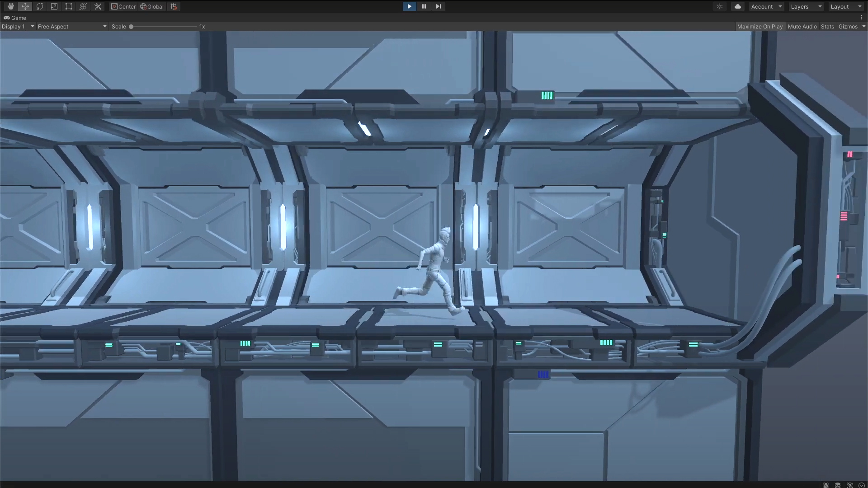This screenshot has height=488, width=868.
Task: Expand the Layers dropdown
Action: (806, 6)
